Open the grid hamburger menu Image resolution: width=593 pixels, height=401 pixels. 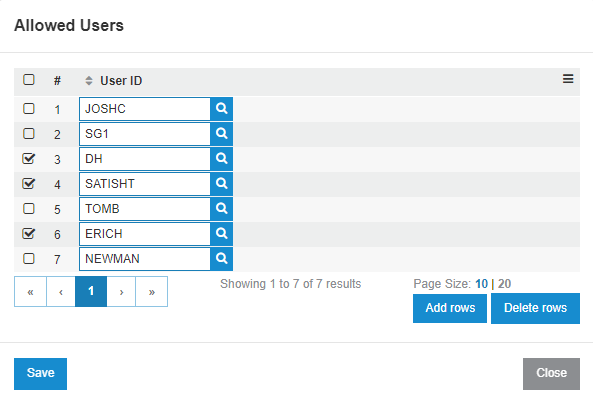[x=568, y=79]
